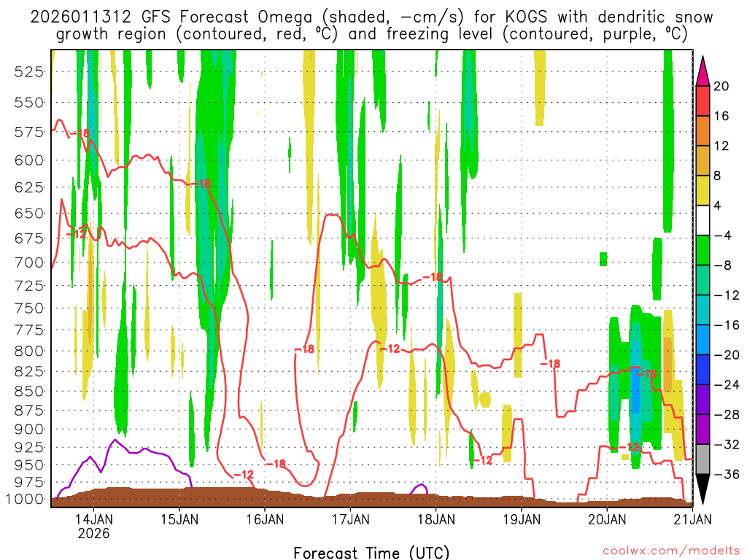Click the 800 pressure level label

coord(28,351)
